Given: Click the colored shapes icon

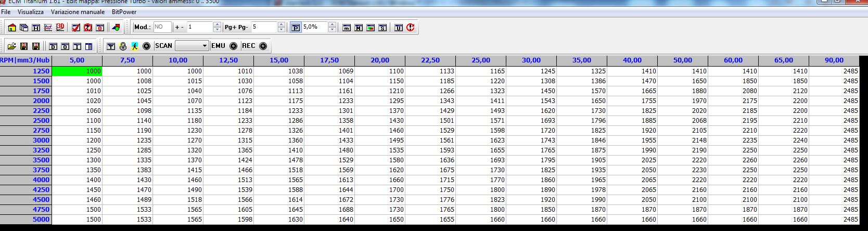Looking at the screenshot, I should pos(116,28).
